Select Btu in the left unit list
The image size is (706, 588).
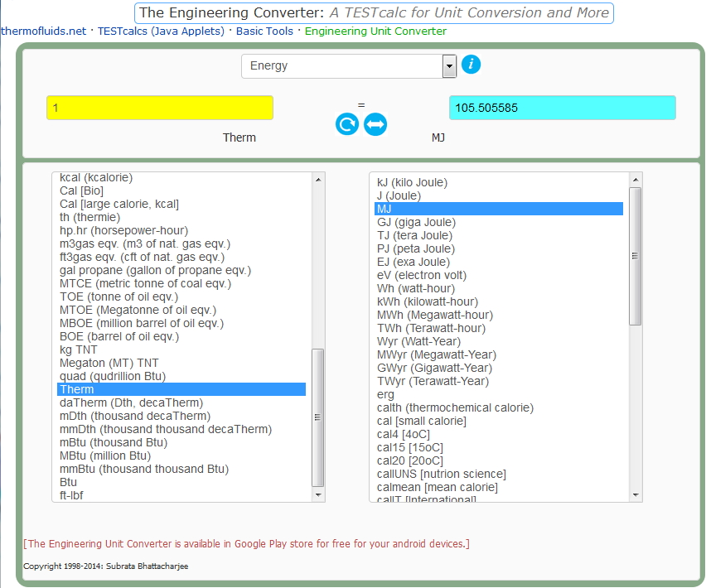point(68,482)
